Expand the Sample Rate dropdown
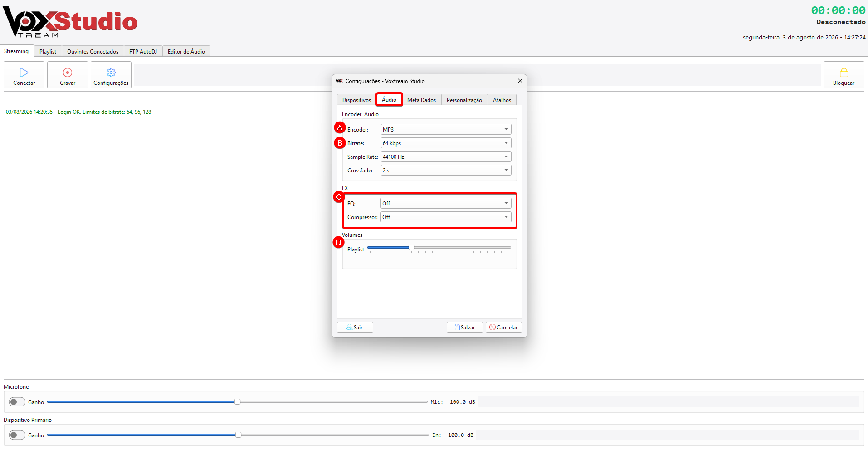 point(446,157)
